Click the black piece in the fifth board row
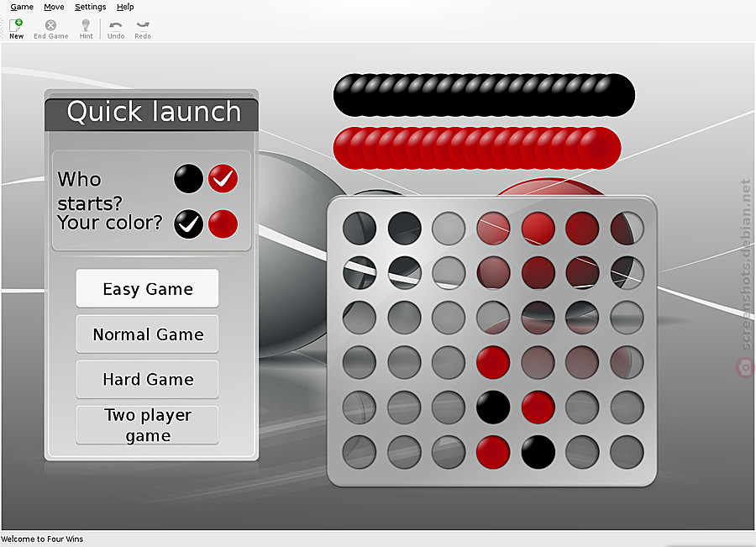Screen dimensions: 756x547 493,408
